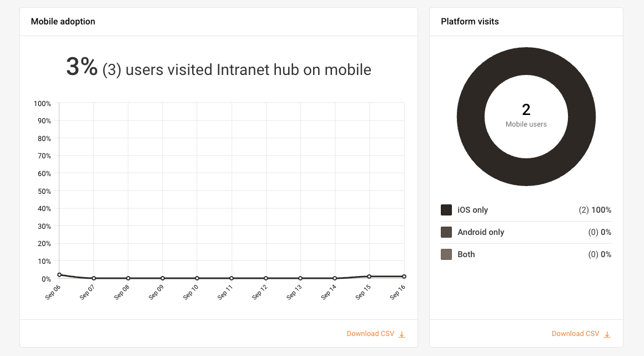Open the Platform visits CSV download
This screenshot has width=644, height=356.
[575, 333]
